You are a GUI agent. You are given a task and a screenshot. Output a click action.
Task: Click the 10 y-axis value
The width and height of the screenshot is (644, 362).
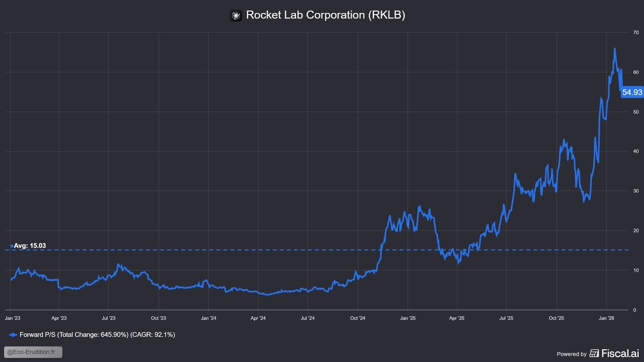[636, 270]
